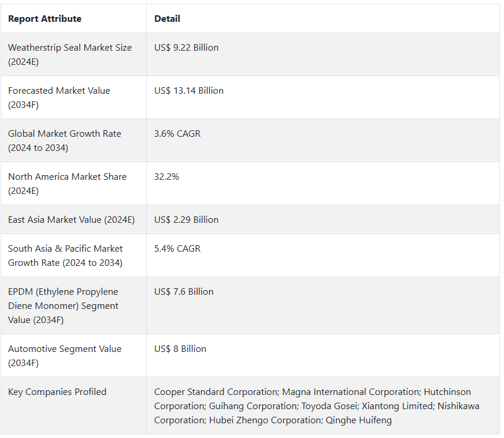Image resolution: width=504 pixels, height=438 pixels.
Task: Select the "East Asia Market Value (2024E)" cell
Action: point(71,220)
